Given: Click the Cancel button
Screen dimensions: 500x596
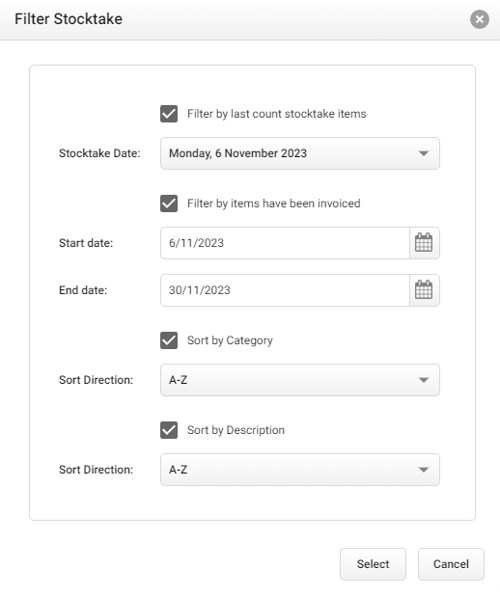Looking at the screenshot, I should [x=451, y=564].
